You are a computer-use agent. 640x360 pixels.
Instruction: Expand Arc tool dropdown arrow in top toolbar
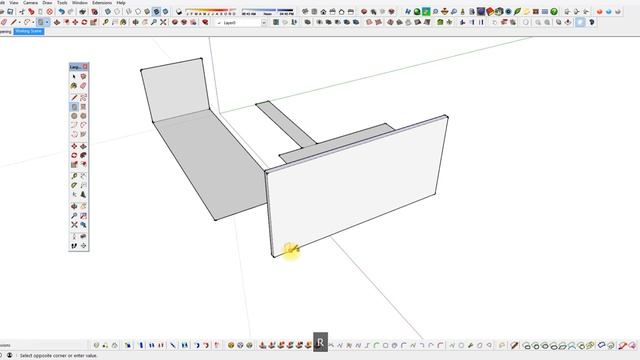click(x=33, y=22)
